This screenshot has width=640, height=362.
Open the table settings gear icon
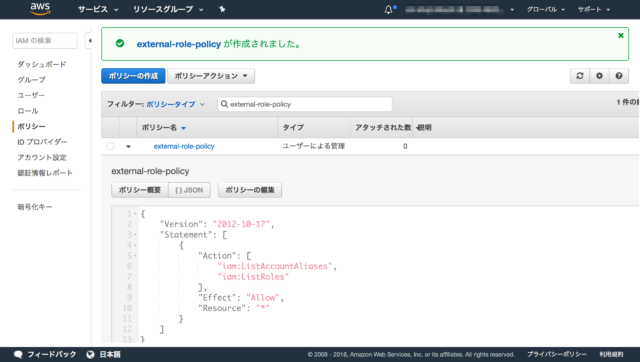point(599,76)
